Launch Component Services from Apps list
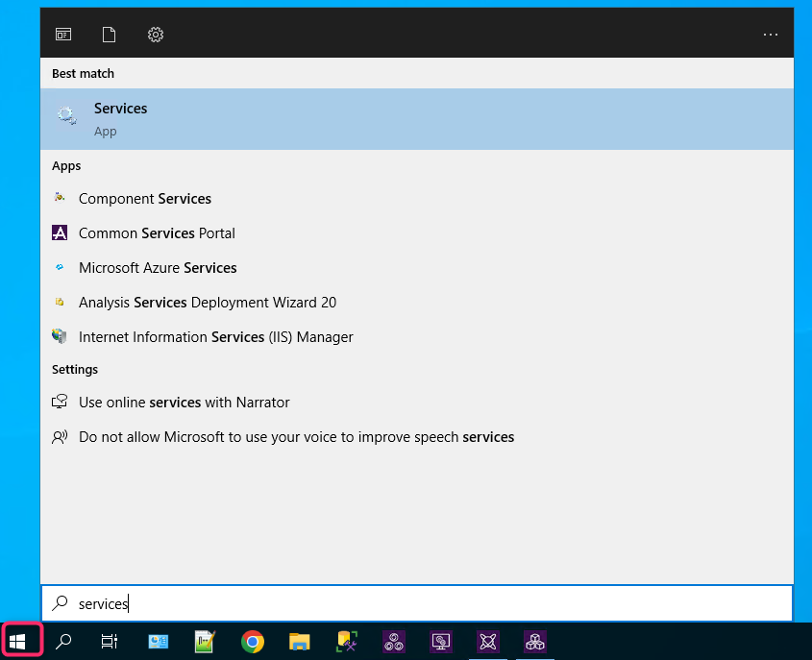 (x=417, y=199)
